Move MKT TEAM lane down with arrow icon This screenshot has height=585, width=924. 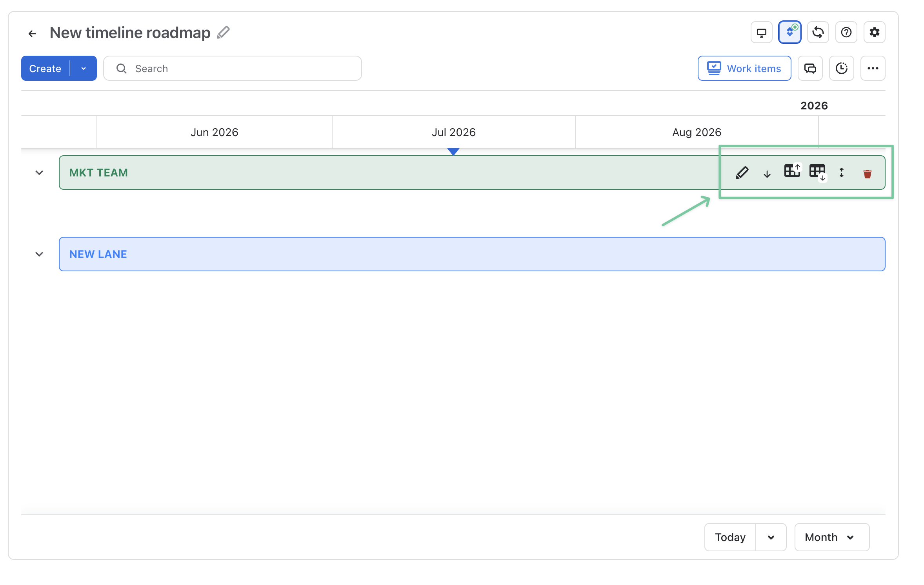(x=767, y=173)
